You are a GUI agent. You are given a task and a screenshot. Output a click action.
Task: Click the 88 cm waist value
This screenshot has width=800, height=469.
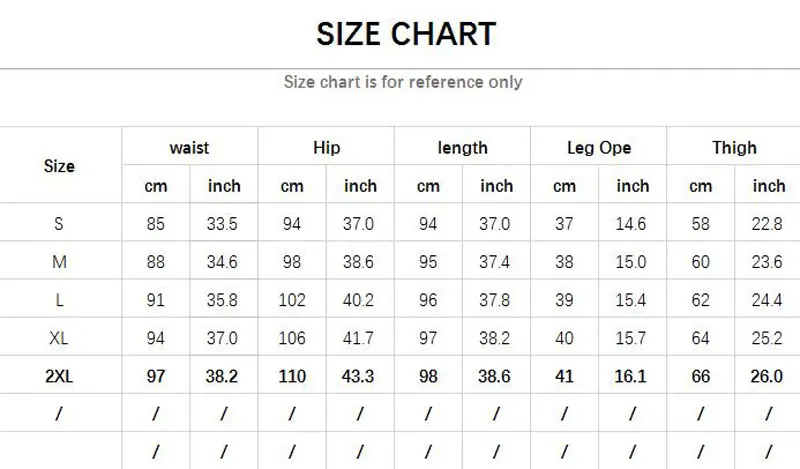pos(156,263)
